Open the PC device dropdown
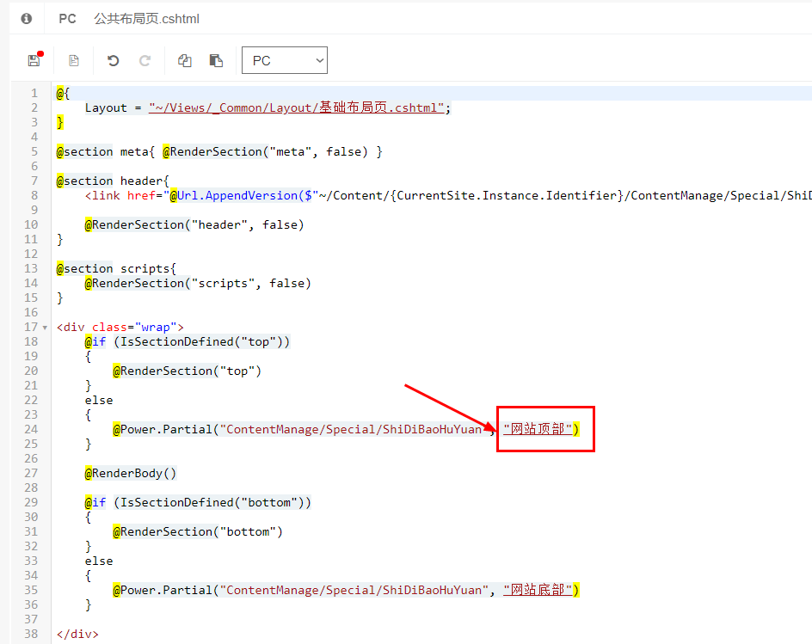 coord(285,60)
